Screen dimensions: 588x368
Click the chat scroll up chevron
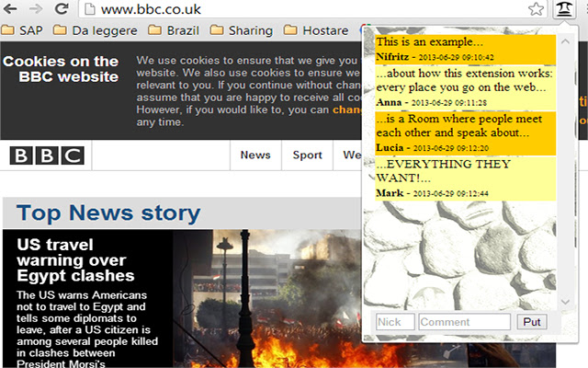point(565,41)
